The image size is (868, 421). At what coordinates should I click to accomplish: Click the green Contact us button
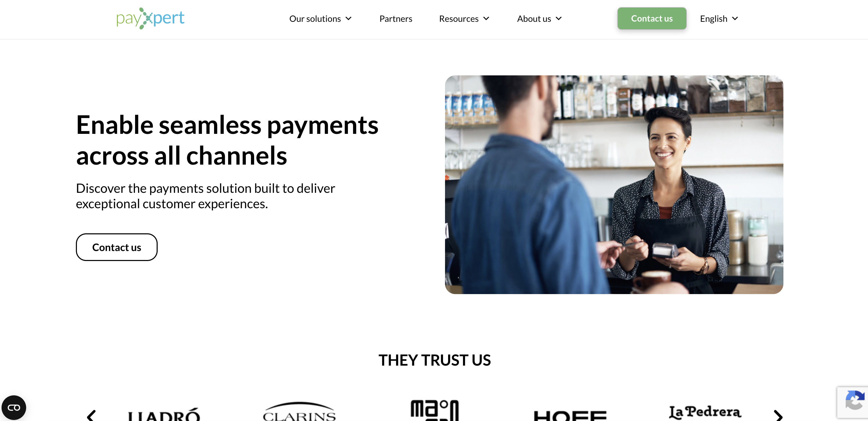pos(652,18)
